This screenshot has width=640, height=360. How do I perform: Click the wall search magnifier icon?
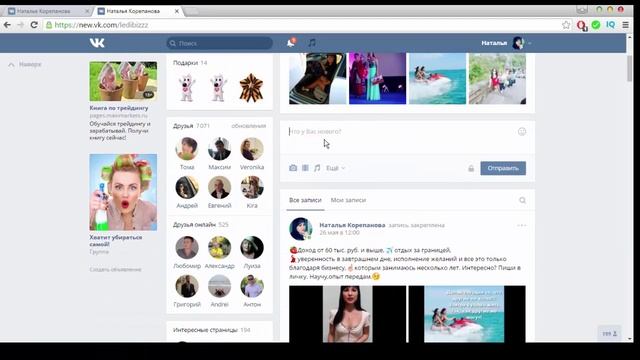tap(522, 200)
